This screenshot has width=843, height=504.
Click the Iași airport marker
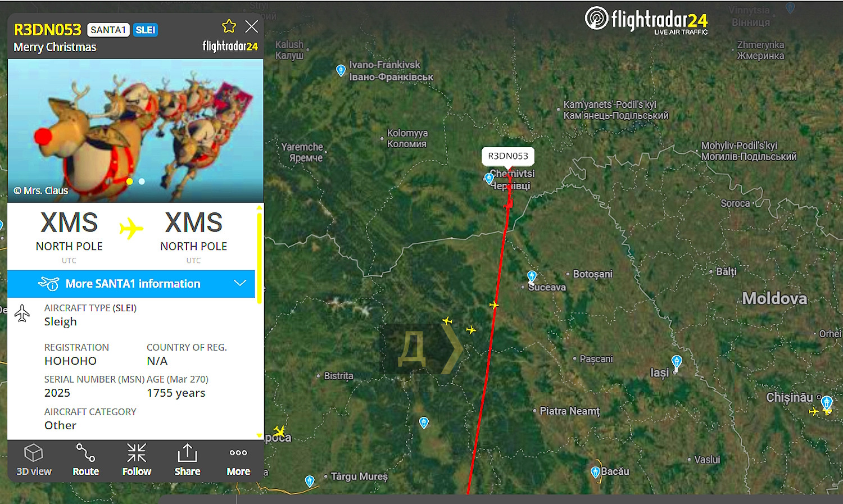677,361
